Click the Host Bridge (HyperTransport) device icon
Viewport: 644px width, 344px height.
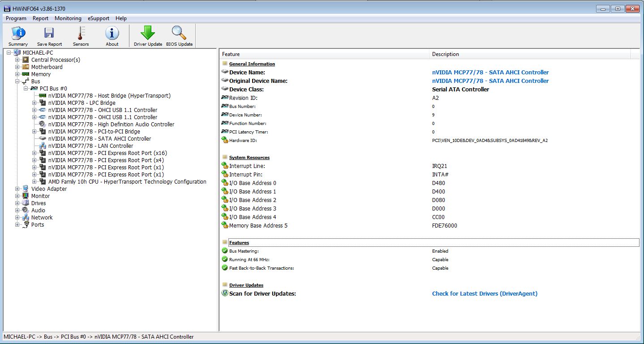pyautogui.click(x=43, y=96)
